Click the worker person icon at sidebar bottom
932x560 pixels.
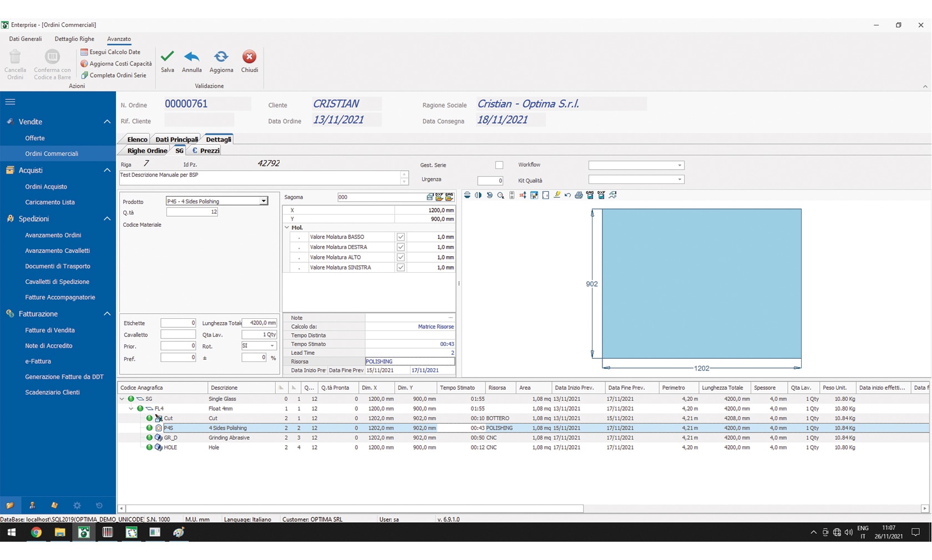[x=32, y=505]
